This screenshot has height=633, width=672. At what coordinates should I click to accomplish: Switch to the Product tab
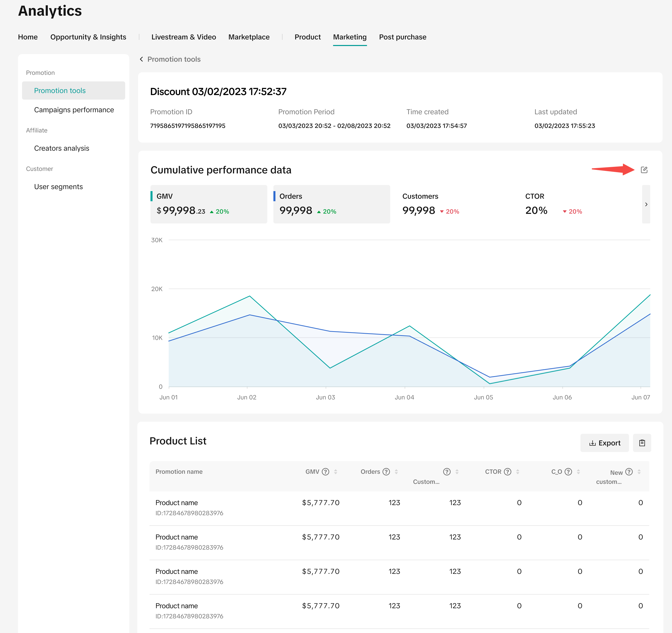click(307, 37)
